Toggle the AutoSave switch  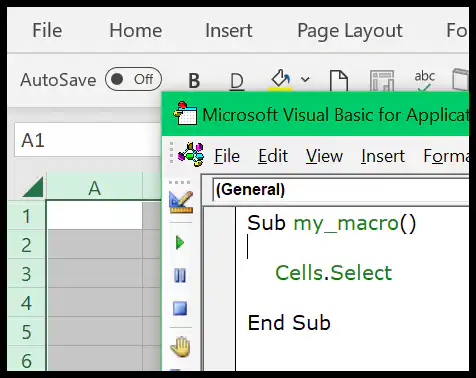(133, 79)
